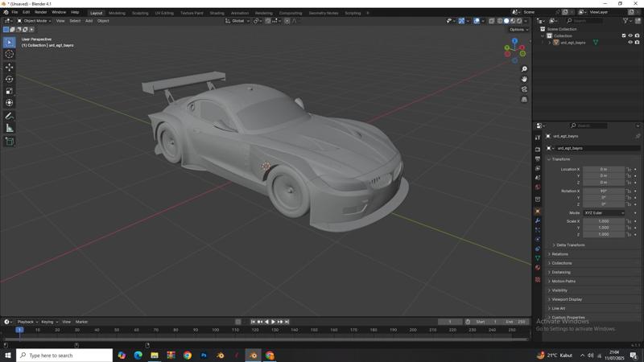Open the Render menu in the top bar
This screenshot has height=362, width=644.
point(40,12)
